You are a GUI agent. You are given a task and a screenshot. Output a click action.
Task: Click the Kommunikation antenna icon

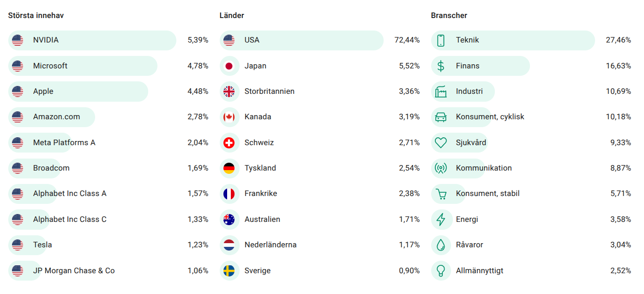[441, 168]
